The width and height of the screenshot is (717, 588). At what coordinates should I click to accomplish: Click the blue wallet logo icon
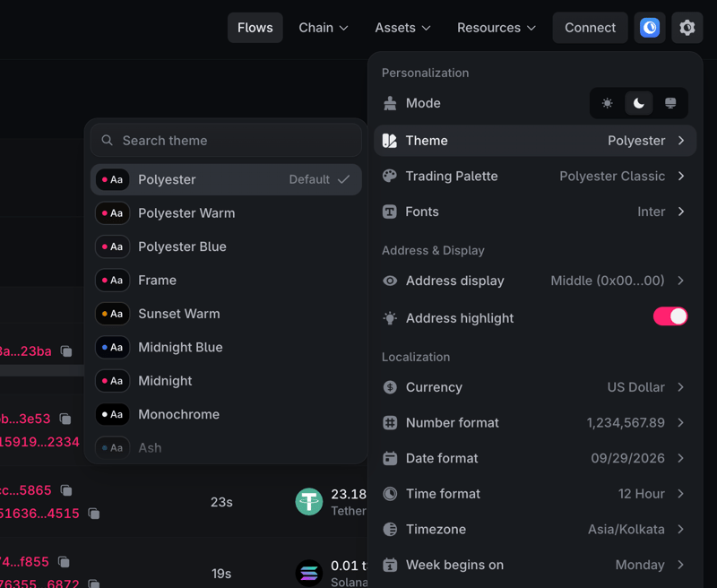(x=649, y=28)
